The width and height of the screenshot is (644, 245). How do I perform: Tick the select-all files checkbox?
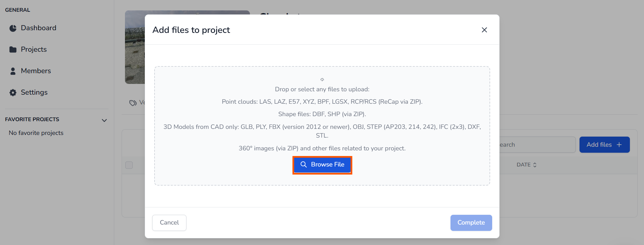pyautogui.click(x=129, y=165)
